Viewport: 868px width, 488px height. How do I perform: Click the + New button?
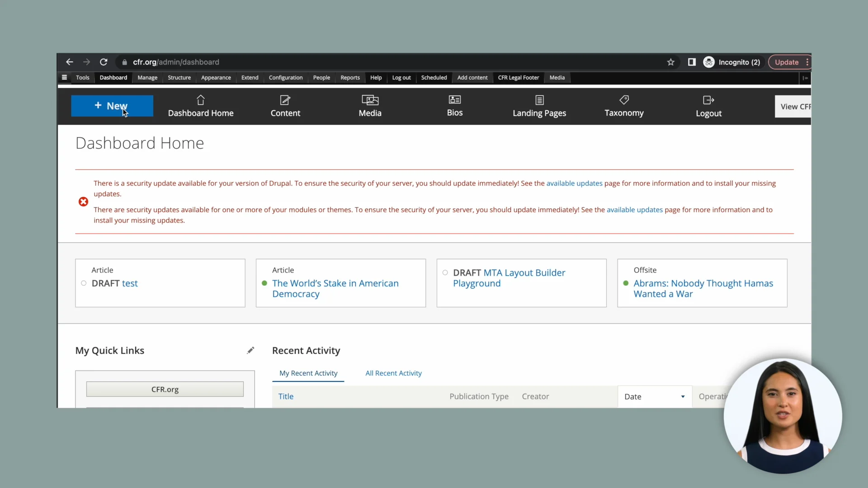click(112, 106)
